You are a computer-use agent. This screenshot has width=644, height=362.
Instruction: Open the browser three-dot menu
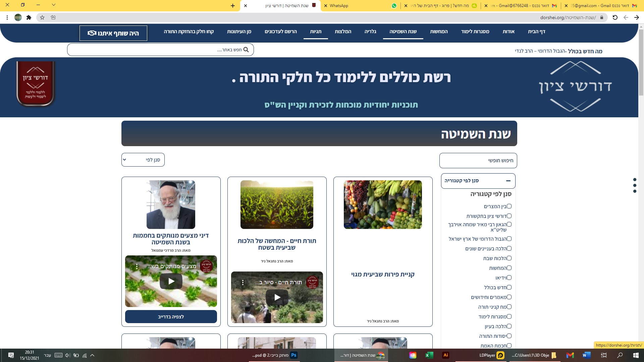tap(7, 17)
